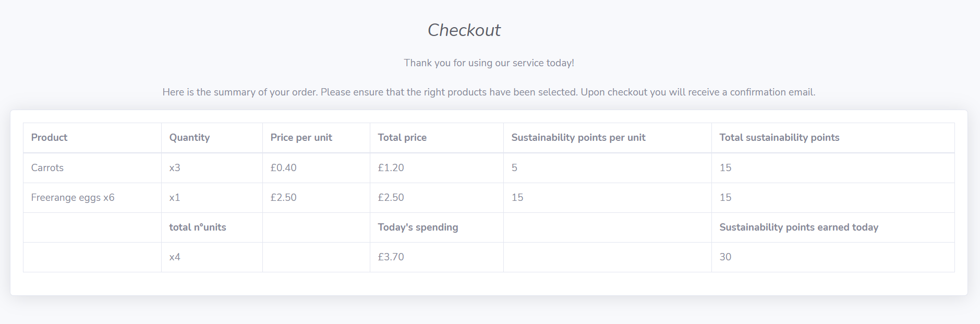Click the Carrots quantity x3 cell

click(x=175, y=168)
